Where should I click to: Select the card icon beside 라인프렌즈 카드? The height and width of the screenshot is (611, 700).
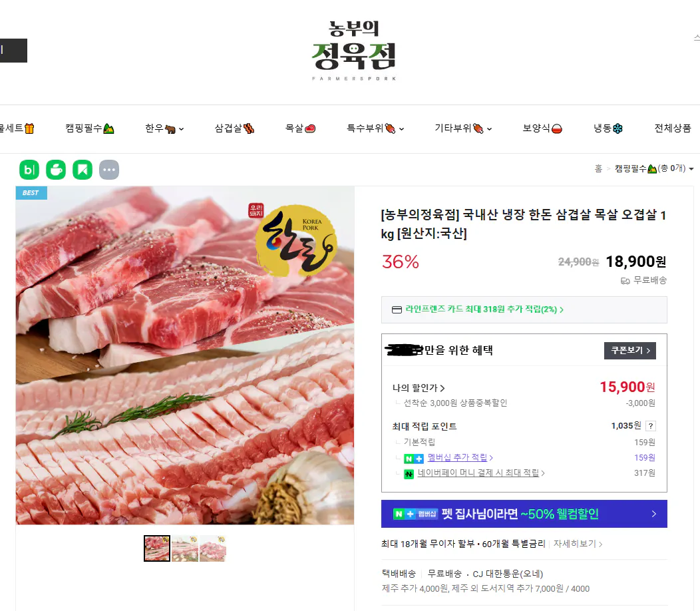pyautogui.click(x=397, y=309)
